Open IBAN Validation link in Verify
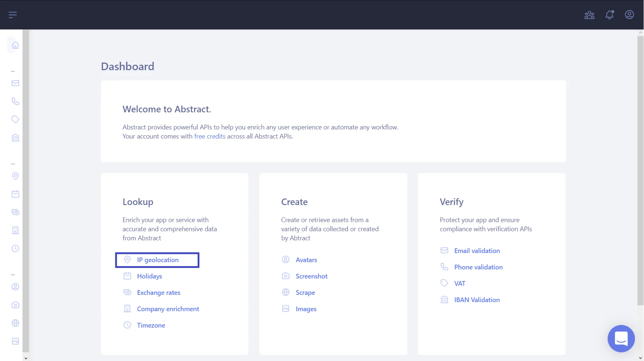 [477, 300]
